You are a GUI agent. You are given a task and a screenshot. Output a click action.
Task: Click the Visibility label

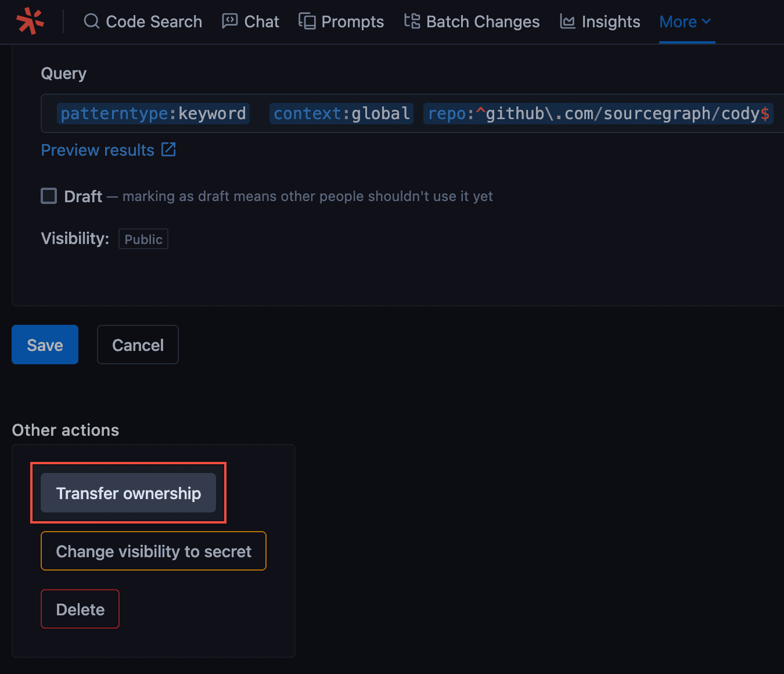coord(75,238)
